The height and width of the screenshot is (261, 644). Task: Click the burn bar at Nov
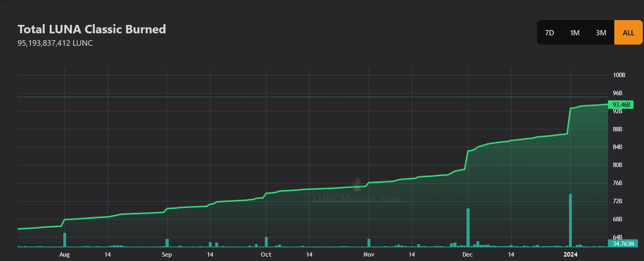coord(369,243)
